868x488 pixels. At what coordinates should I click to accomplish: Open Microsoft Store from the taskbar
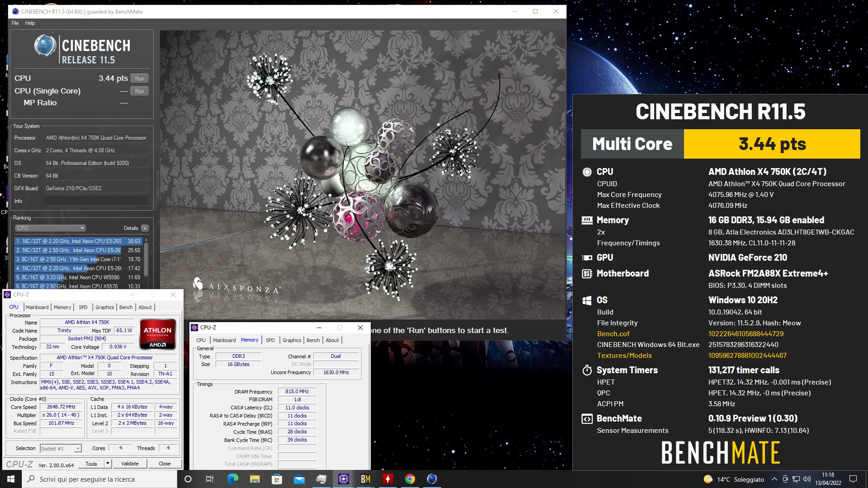tap(277, 479)
